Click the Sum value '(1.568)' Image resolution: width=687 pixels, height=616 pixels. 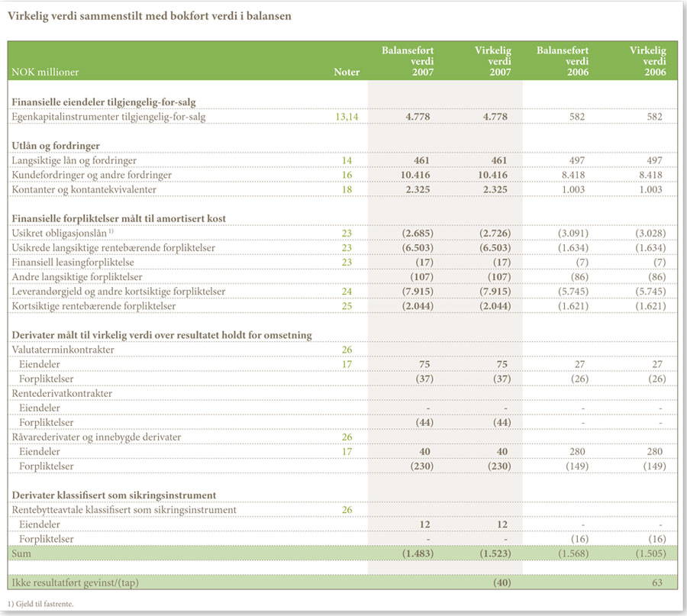[x=573, y=553]
